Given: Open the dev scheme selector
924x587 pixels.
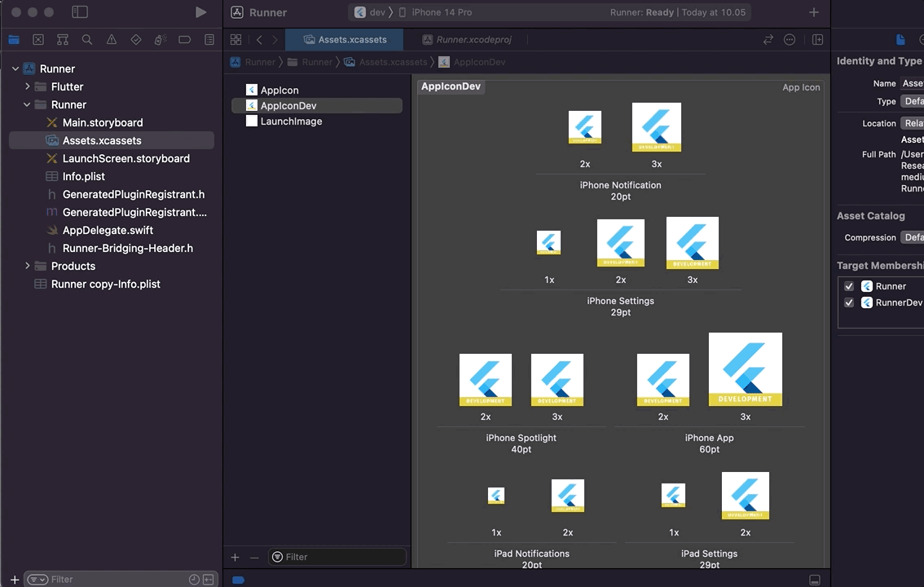Looking at the screenshot, I should tap(370, 12).
